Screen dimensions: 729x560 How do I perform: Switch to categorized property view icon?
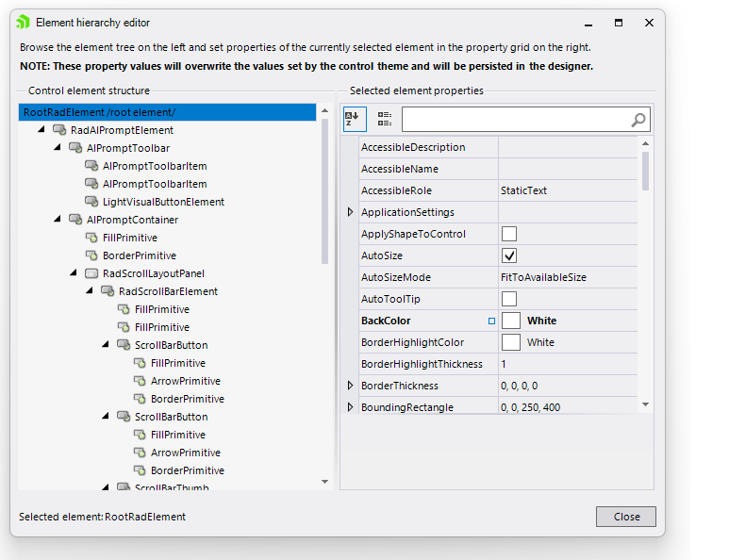point(385,119)
